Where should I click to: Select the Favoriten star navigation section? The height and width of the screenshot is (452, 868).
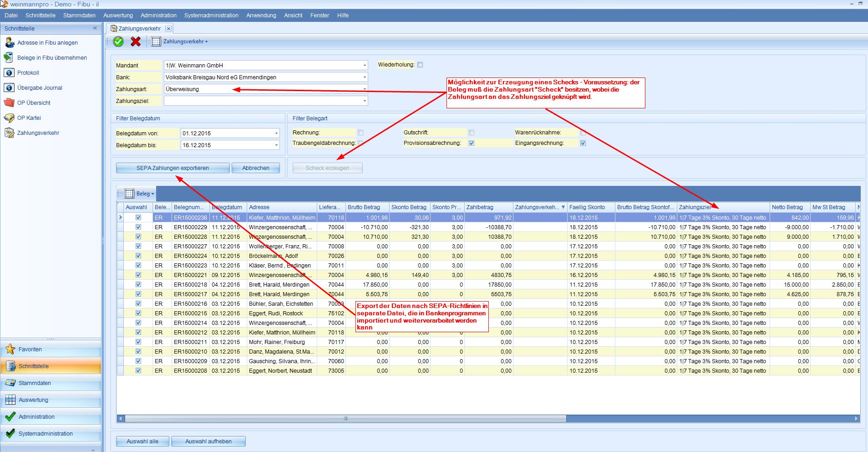pyautogui.click(x=30, y=349)
